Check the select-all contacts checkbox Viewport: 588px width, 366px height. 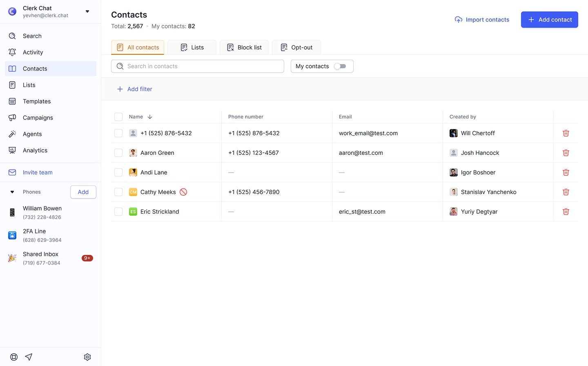pyautogui.click(x=118, y=117)
